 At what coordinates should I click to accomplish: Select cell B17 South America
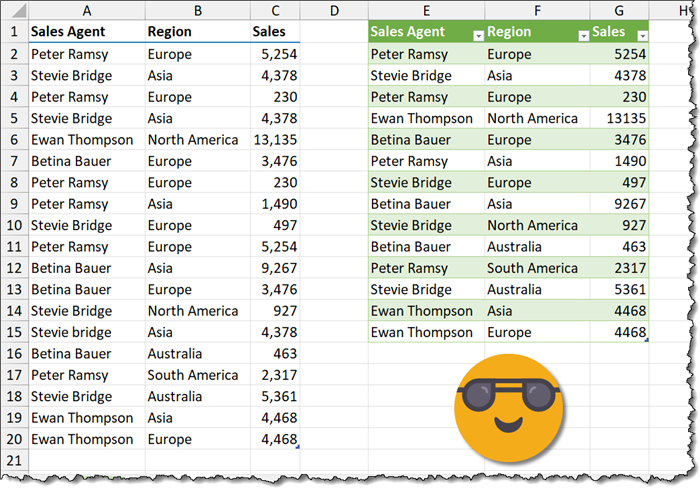tap(197, 375)
